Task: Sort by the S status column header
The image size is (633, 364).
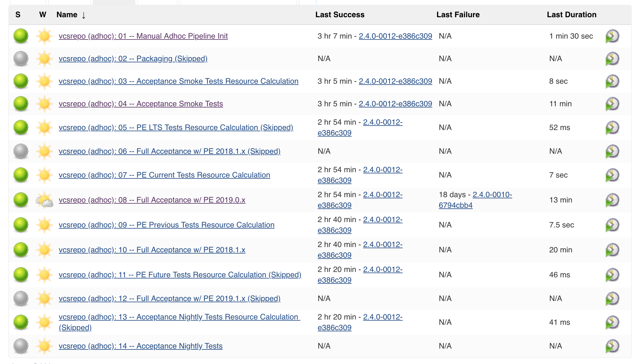Action: (18, 15)
